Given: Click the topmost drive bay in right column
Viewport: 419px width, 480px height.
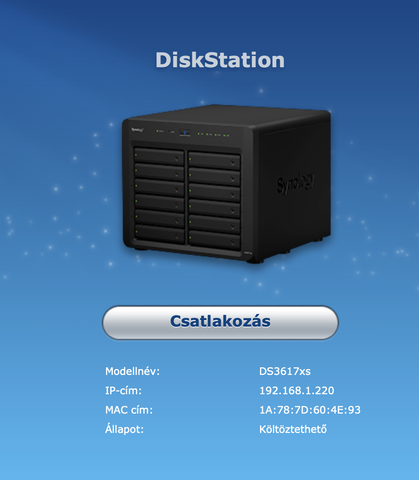Looking at the screenshot, I should tap(214, 159).
